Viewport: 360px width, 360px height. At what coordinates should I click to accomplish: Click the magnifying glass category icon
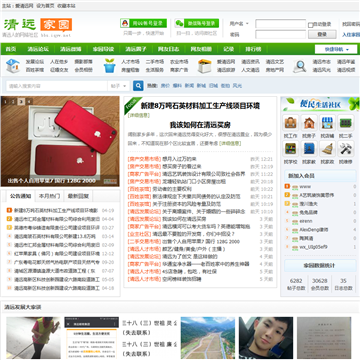click(x=300, y=66)
